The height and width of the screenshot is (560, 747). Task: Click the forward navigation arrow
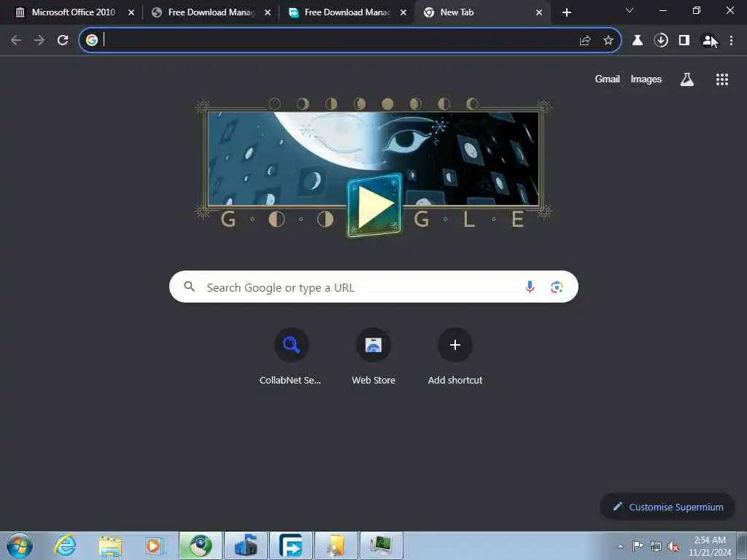tap(39, 41)
